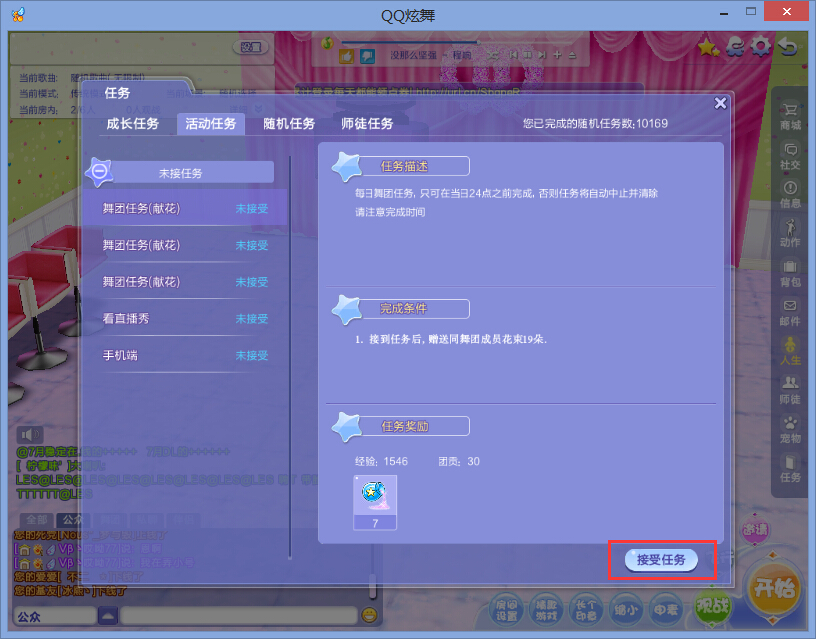
Task: Open the 宠物 pet icon
Action: pyautogui.click(x=790, y=429)
